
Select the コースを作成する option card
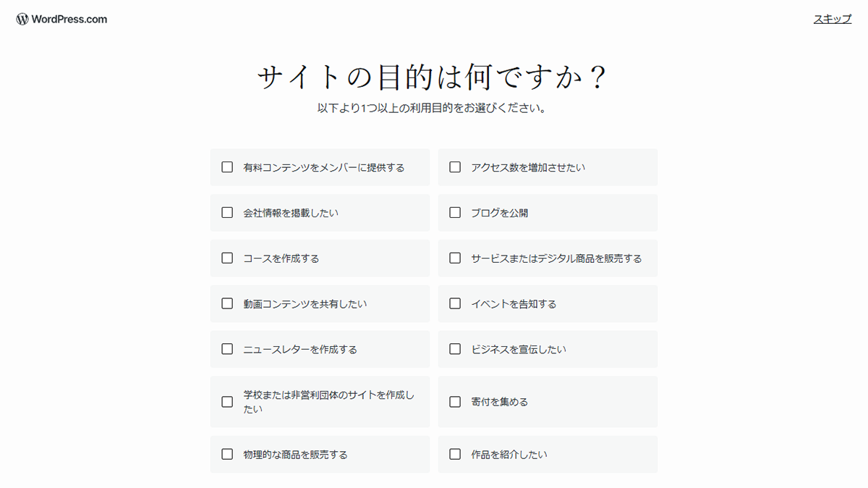(320, 258)
